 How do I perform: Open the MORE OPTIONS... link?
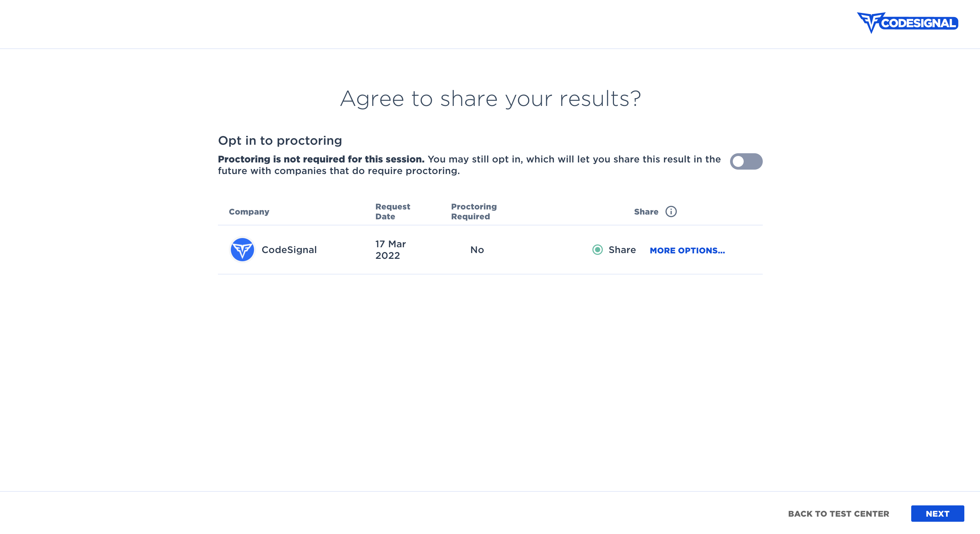click(x=687, y=250)
